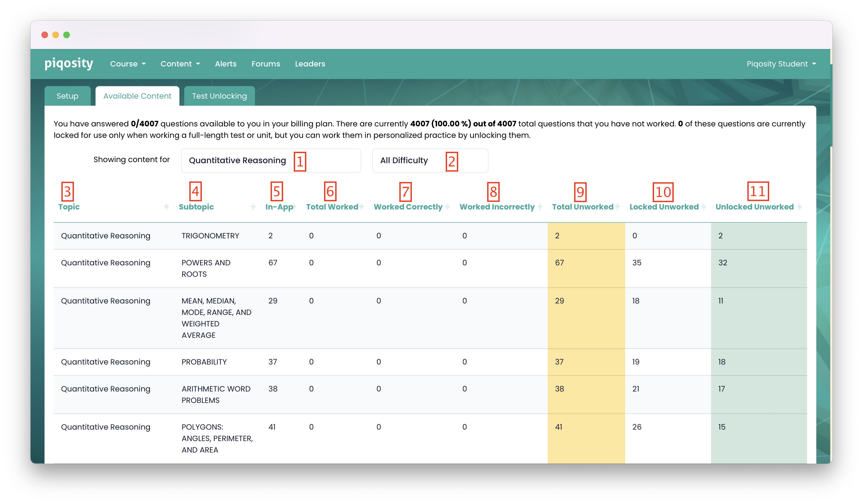This screenshot has height=504, width=863.
Task: Click the sort arrows beside Subtopic column
Action: coord(253,207)
